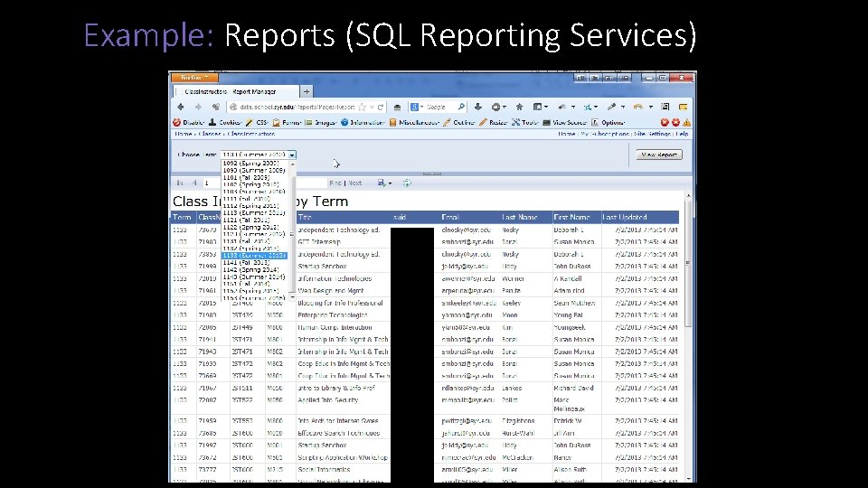The image size is (868, 488).
Task: Open the Tools developer toolbar menu
Action: (x=524, y=122)
